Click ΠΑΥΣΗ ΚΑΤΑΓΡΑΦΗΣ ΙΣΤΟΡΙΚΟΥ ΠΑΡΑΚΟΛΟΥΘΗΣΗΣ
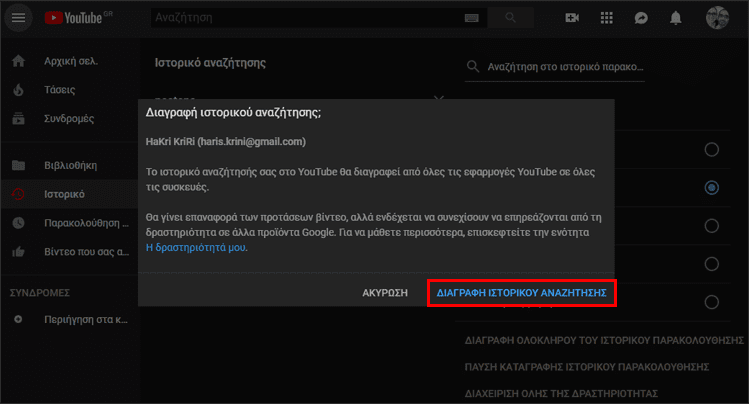The image size is (749, 404). (x=587, y=367)
